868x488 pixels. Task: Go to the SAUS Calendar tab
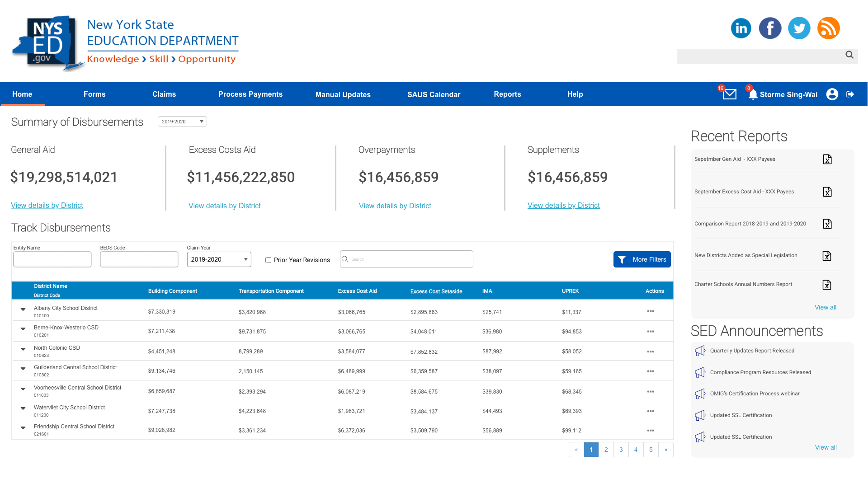434,94
